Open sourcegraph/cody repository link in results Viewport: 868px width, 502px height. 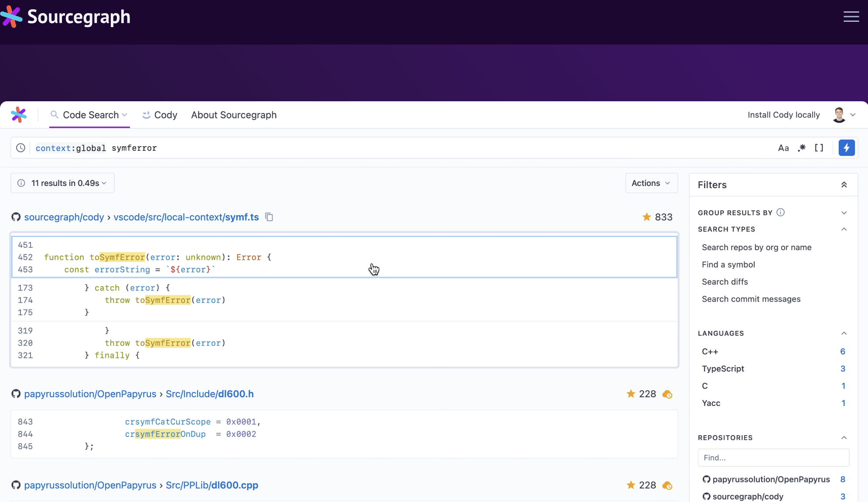point(64,217)
